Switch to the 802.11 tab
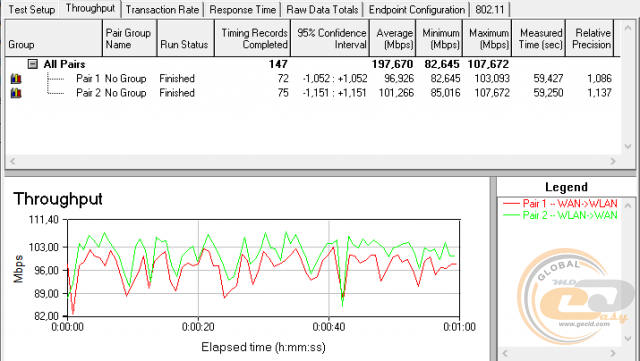 [490, 9]
